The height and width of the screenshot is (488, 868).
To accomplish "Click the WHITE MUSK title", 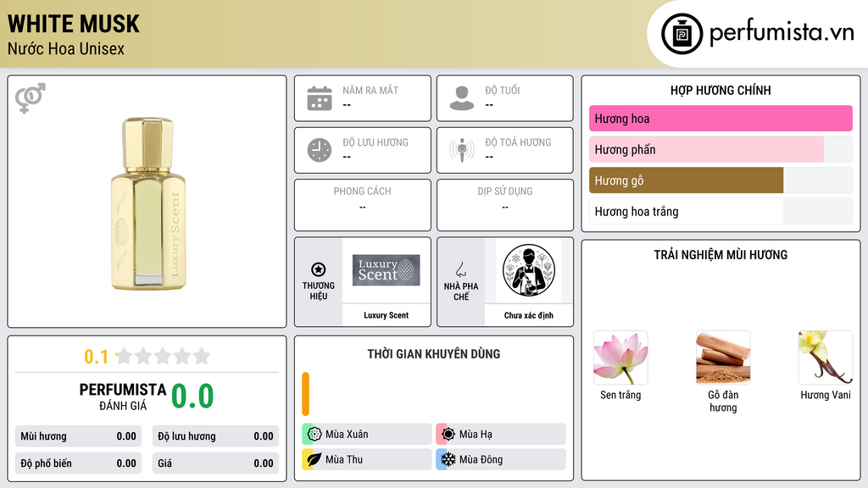I will click(74, 24).
